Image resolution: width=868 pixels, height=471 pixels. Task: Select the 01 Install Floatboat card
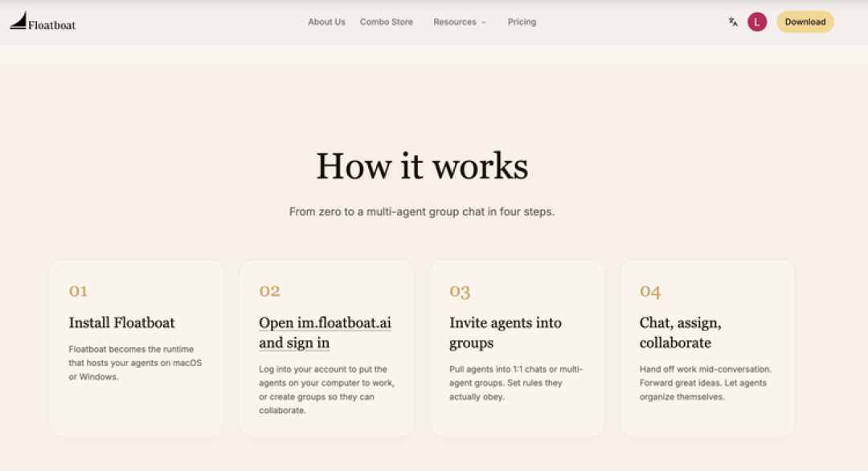coord(137,348)
